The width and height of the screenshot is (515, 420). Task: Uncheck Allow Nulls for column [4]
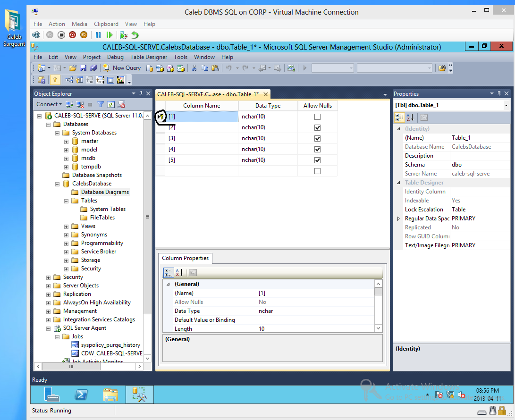317,149
